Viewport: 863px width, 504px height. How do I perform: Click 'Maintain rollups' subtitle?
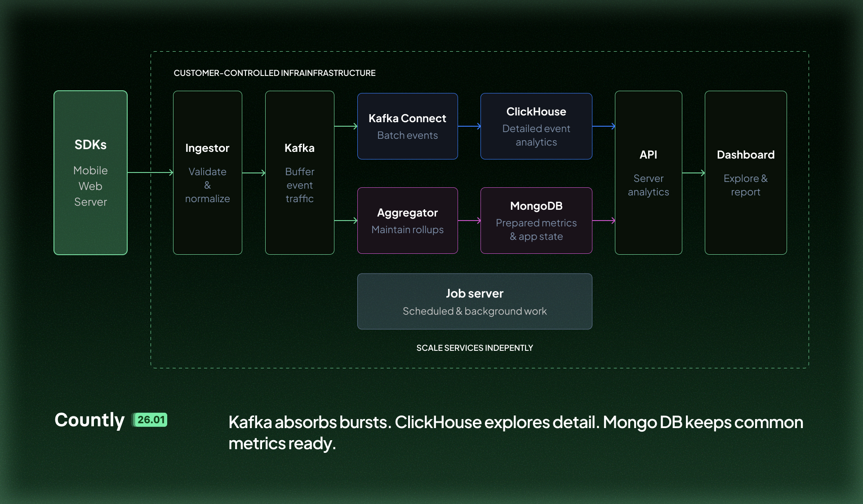[407, 230]
